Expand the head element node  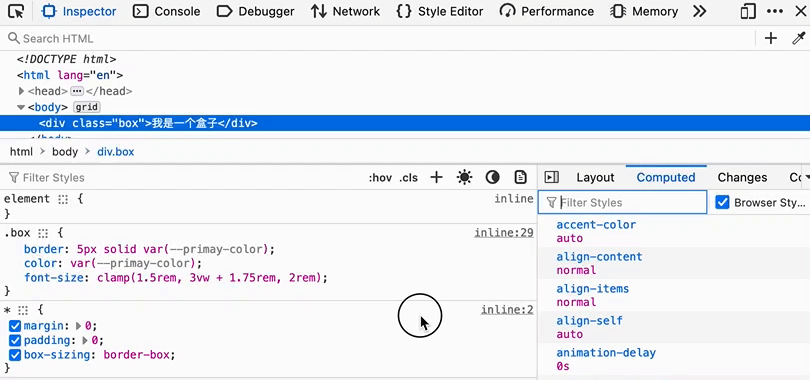pyautogui.click(x=21, y=91)
